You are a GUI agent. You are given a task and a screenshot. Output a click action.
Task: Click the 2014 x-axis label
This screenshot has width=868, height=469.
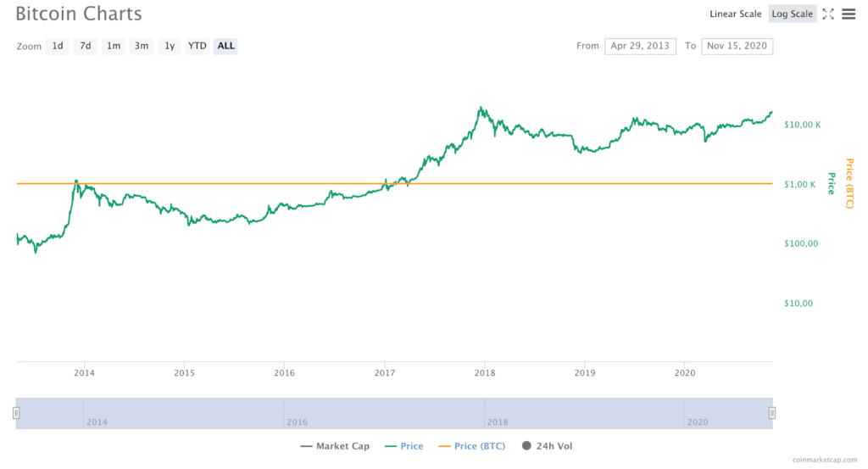click(84, 373)
